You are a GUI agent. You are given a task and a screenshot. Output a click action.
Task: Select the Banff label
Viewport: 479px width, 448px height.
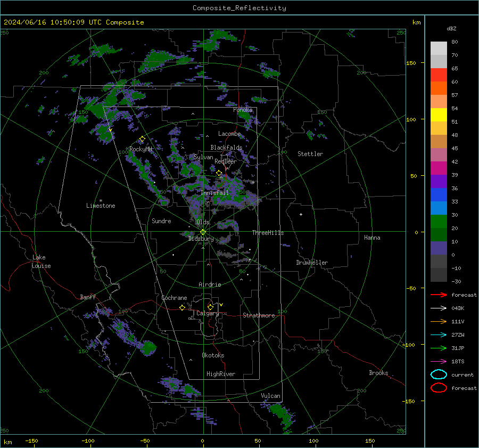click(x=88, y=297)
